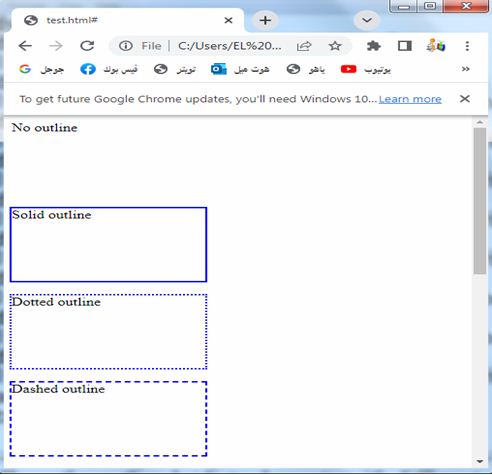This screenshot has height=475, width=492.
Task: Open the Facebook bookmark
Action: (109, 69)
